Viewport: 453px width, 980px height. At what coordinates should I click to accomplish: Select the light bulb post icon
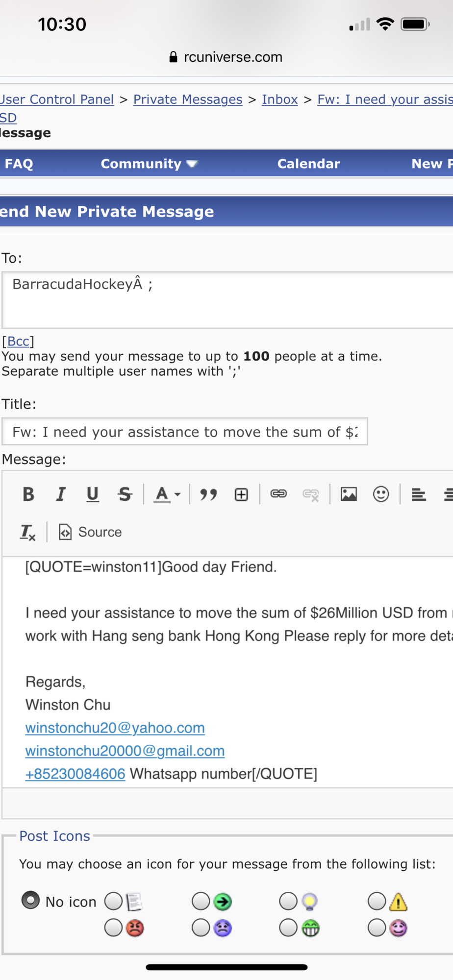coord(288,901)
